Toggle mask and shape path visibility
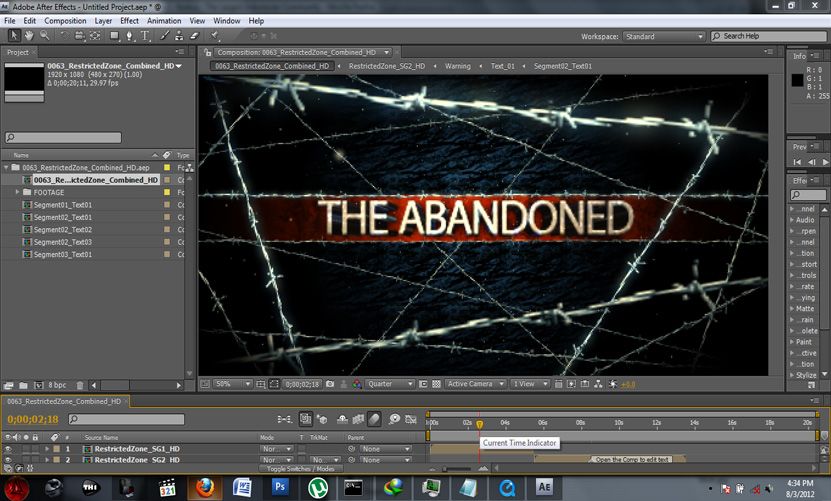 click(x=274, y=384)
